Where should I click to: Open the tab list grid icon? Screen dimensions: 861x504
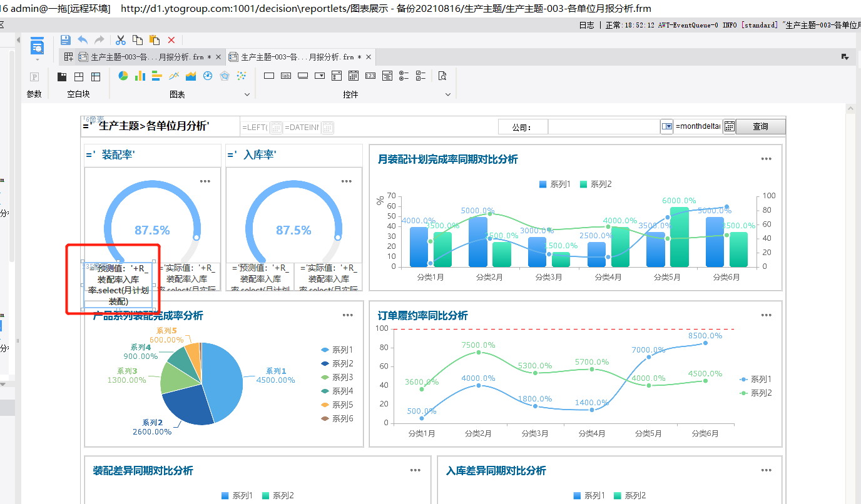tap(68, 57)
